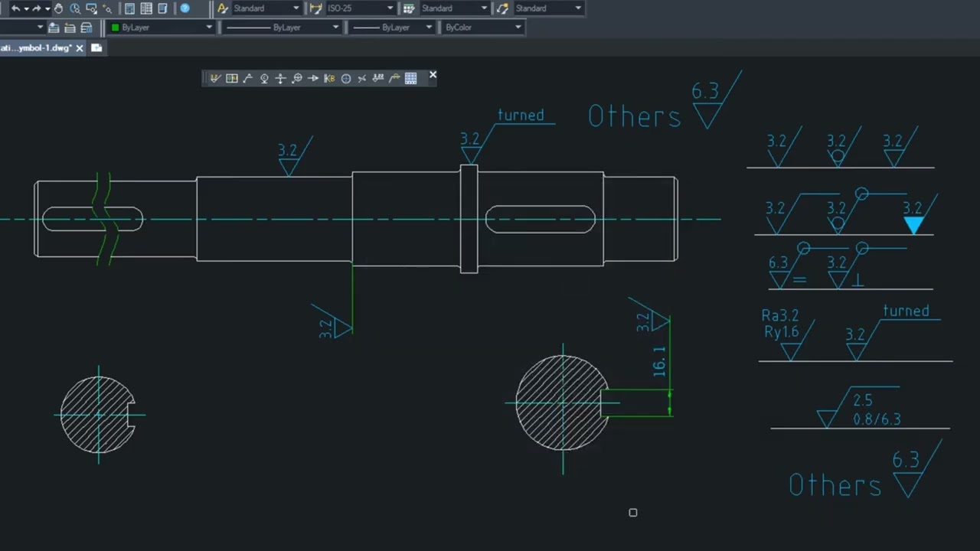
Task: Open the DesignCenter grid icon
Action: [x=146, y=8]
